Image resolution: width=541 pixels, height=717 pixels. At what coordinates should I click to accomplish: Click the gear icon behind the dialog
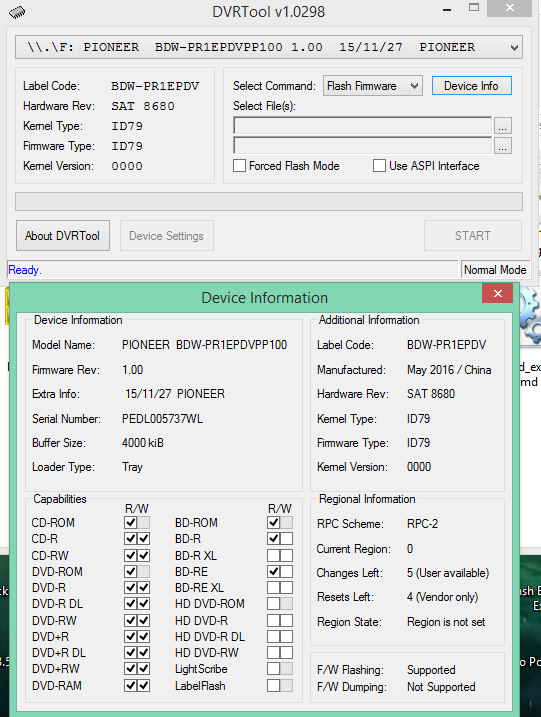pyautogui.click(x=530, y=316)
